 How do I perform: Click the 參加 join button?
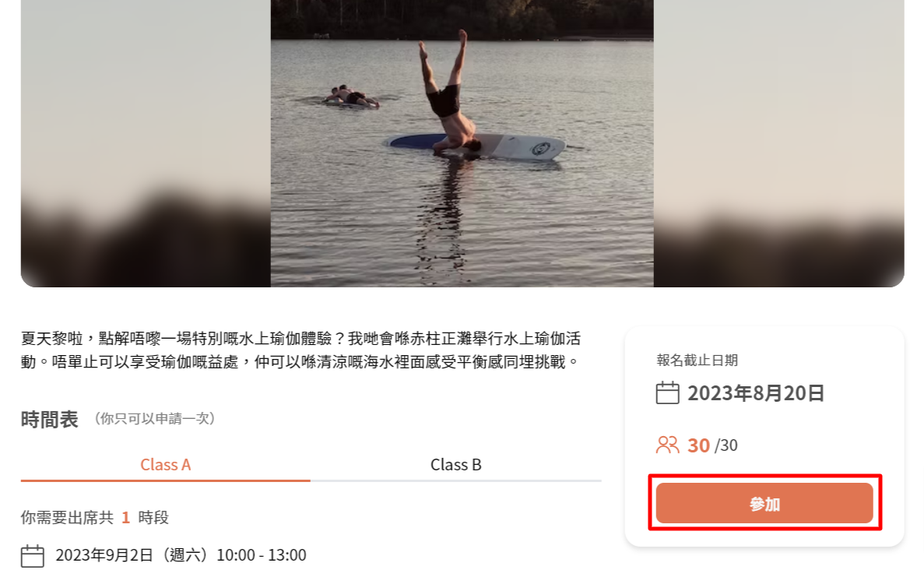pos(764,503)
